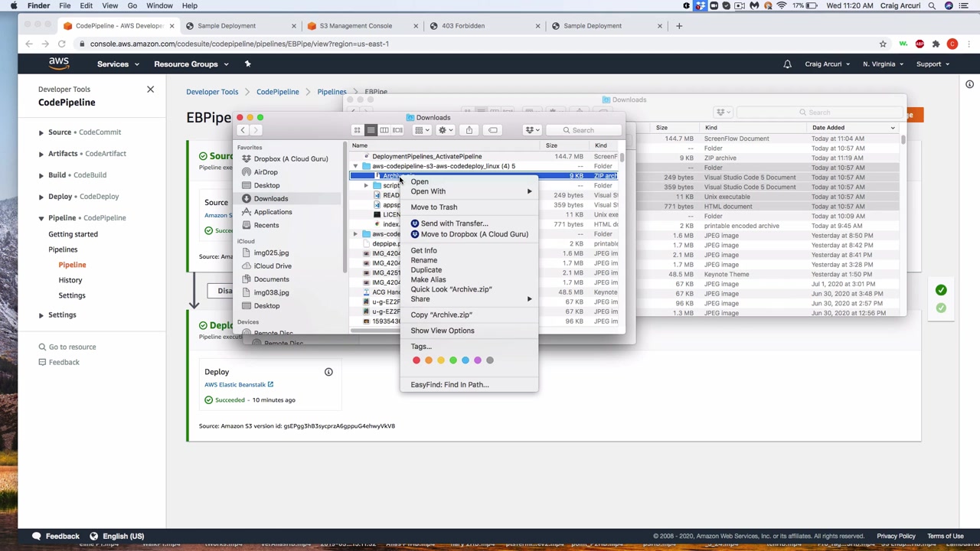Select Downloads in Finder sidebar
The image size is (980, 551).
tap(289, 199)
